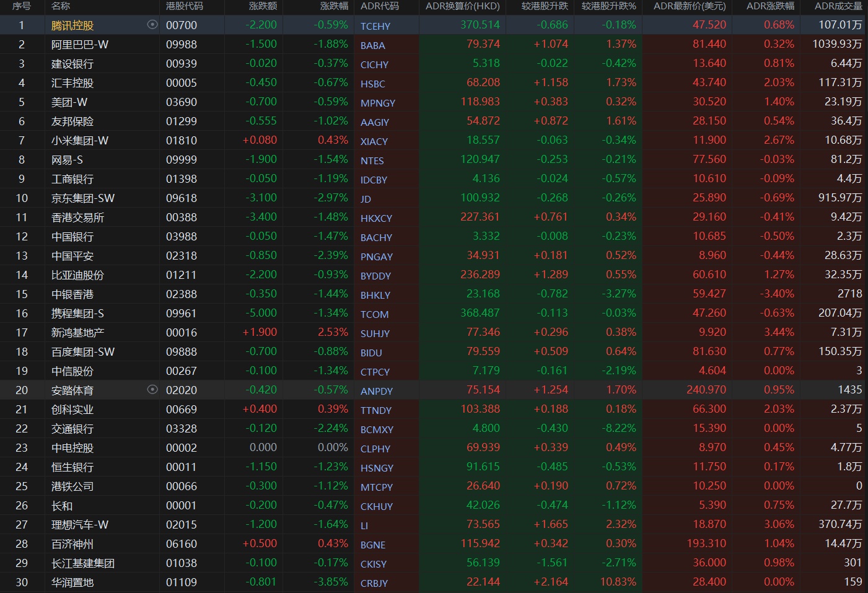Select the stock name 美团-W
Screen dimensions: 868x593
pyautogui.click(x=69, y=102)
